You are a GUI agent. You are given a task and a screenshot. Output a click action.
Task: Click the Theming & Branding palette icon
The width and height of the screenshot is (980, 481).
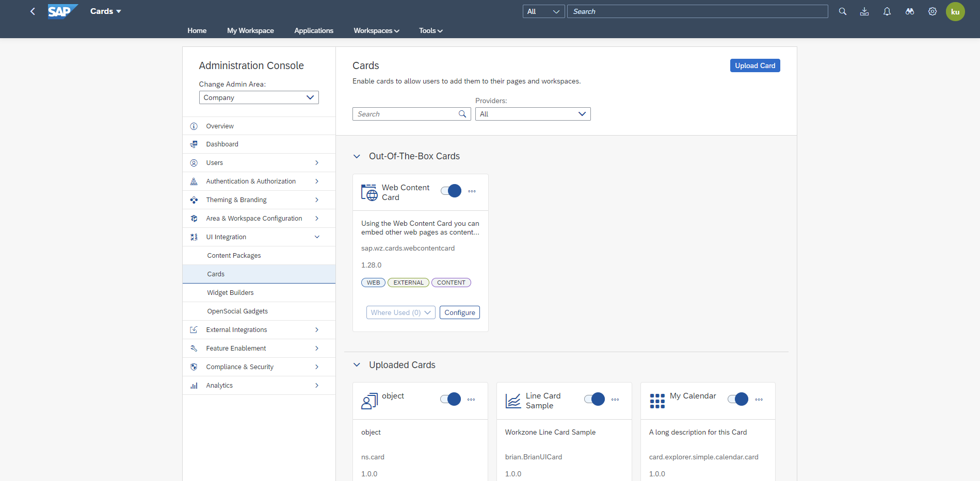pyautogui.click(x=194, y=200)
